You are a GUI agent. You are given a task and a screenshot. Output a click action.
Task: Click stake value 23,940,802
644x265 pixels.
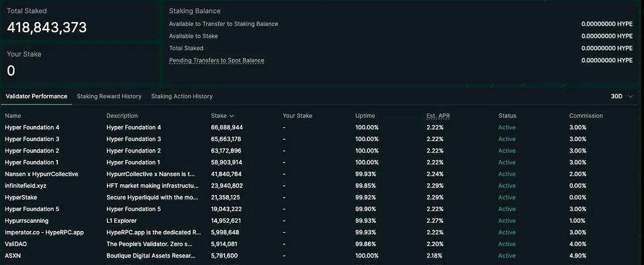pyautogui.click(x=226, y=186)
